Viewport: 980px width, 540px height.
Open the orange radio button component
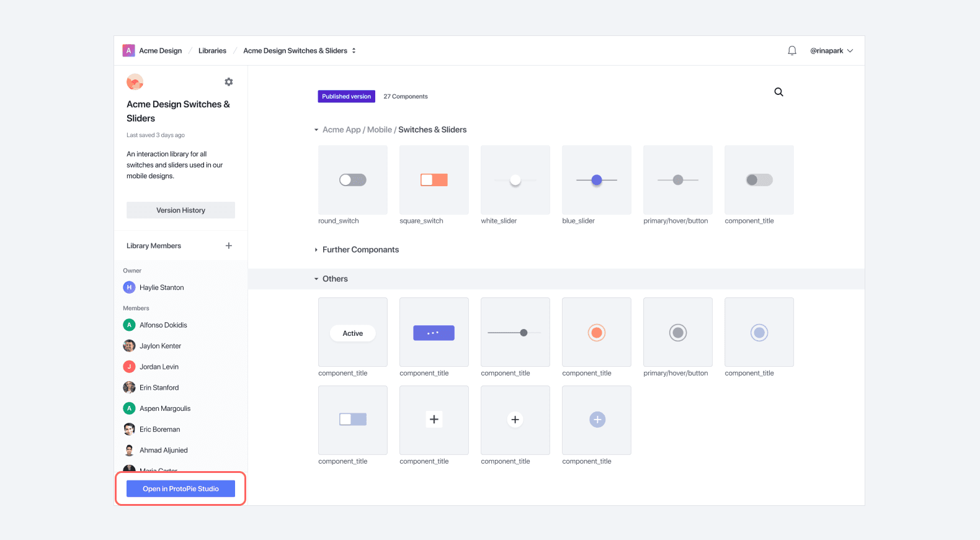597,332
